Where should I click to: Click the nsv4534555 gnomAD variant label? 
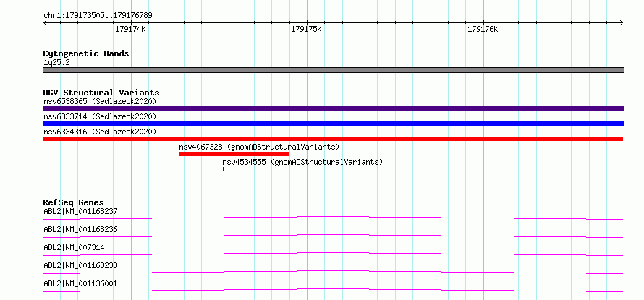(x=302, y=162)
